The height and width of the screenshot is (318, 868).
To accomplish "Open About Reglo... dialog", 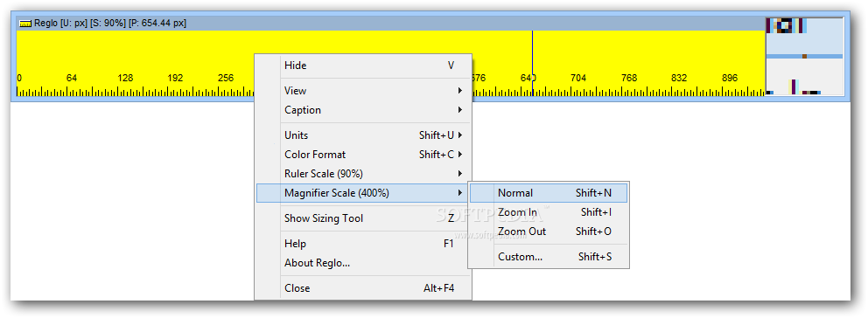I will tap(363, 263).
